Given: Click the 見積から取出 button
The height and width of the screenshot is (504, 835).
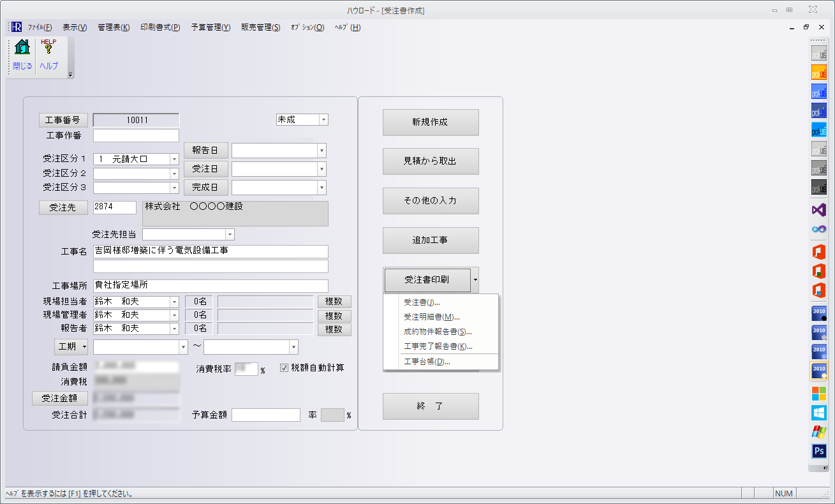Looking at the screenshot, I should point(430,161).
